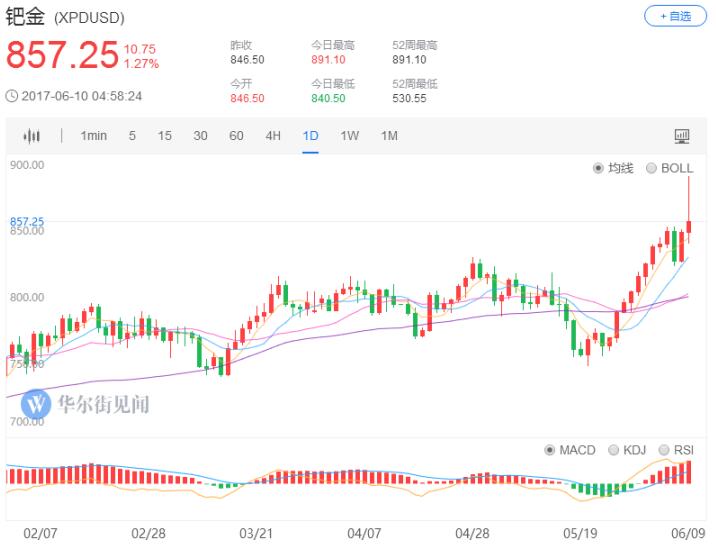
Task: Select the active 1D timeframe tab
Action: coord(310,136)
